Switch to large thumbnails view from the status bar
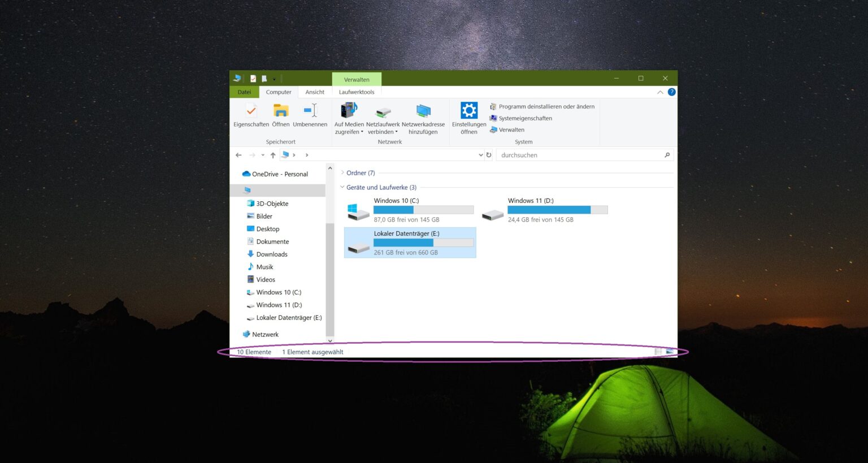 pos(670,351)
